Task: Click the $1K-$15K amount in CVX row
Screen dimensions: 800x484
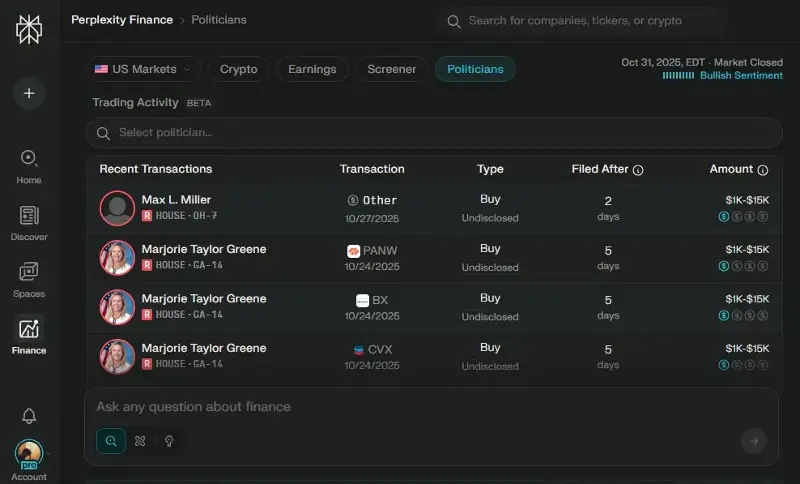Action: click(747, 349)
